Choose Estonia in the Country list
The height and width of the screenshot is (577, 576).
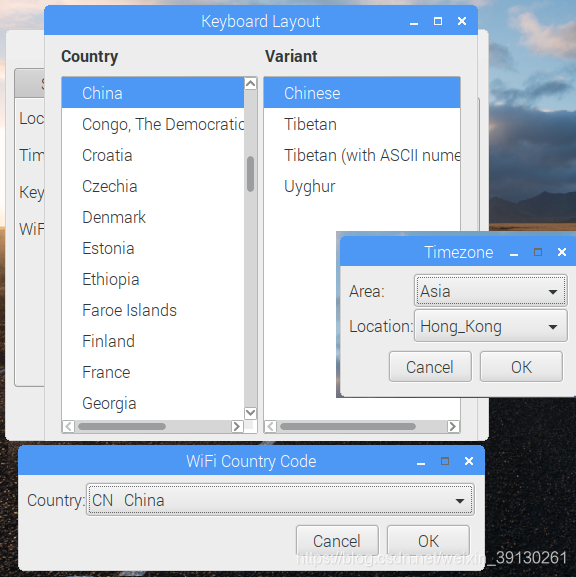coord(153,248)
